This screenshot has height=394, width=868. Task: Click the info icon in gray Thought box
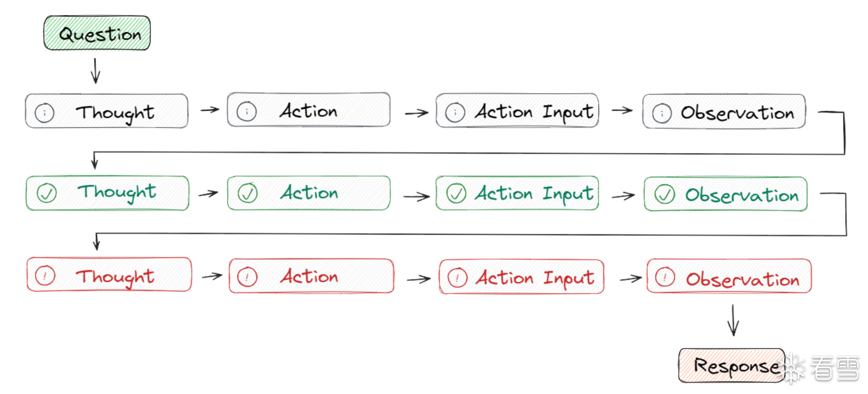(44, 113)
